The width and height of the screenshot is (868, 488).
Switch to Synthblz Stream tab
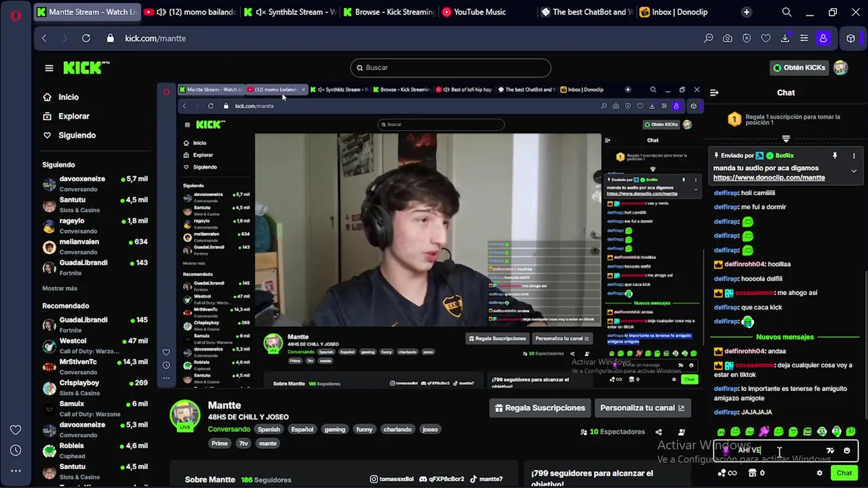click(290, 12)
